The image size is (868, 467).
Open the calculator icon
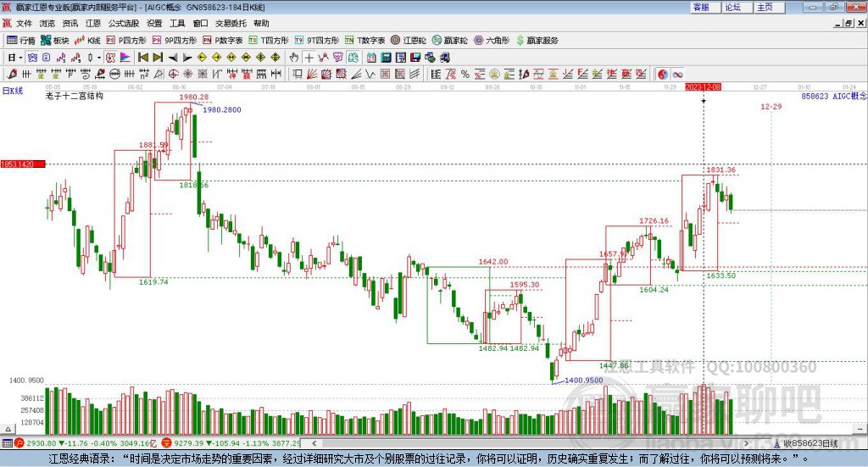click(x=386, y=58)
